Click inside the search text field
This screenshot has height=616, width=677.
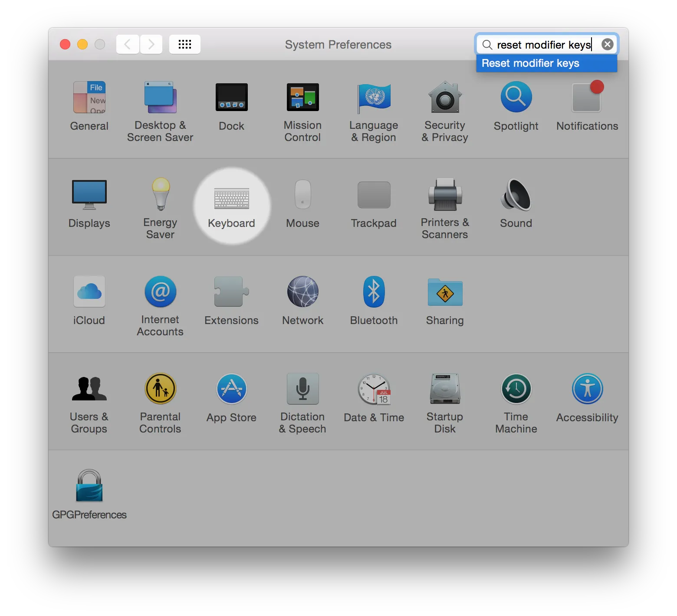[x=542, y=45]
